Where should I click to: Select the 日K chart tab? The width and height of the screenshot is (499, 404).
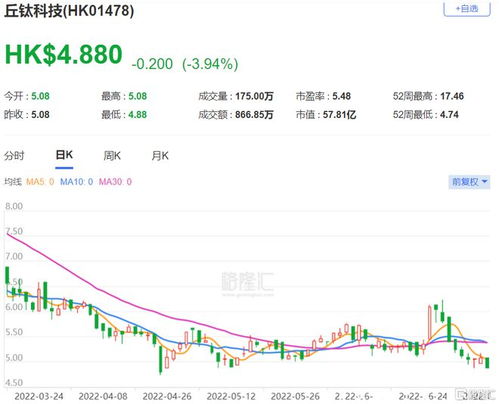click(x=64, y=155)
